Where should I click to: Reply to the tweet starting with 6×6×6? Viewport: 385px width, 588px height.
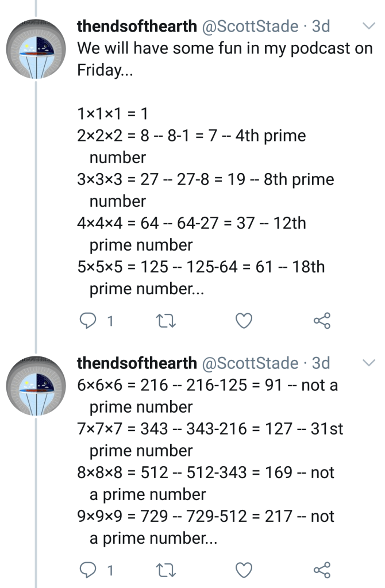point(87,570)
